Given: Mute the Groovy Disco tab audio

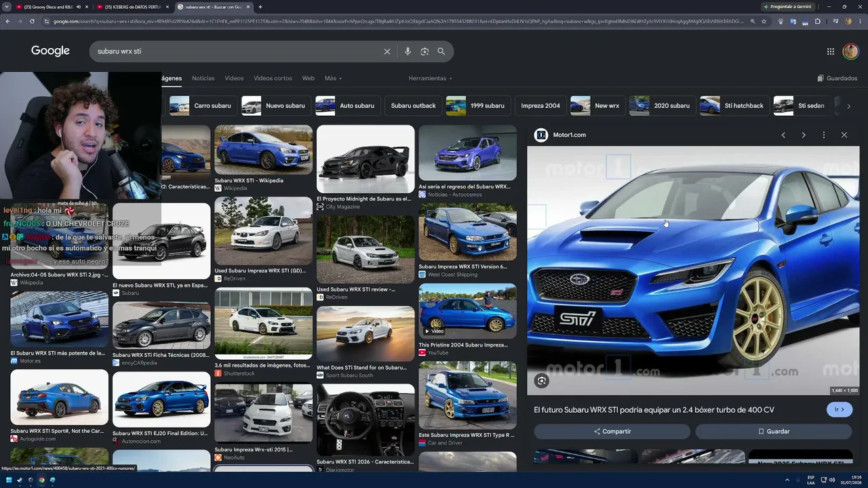Looking at the screenshot, I should point(78,7).
